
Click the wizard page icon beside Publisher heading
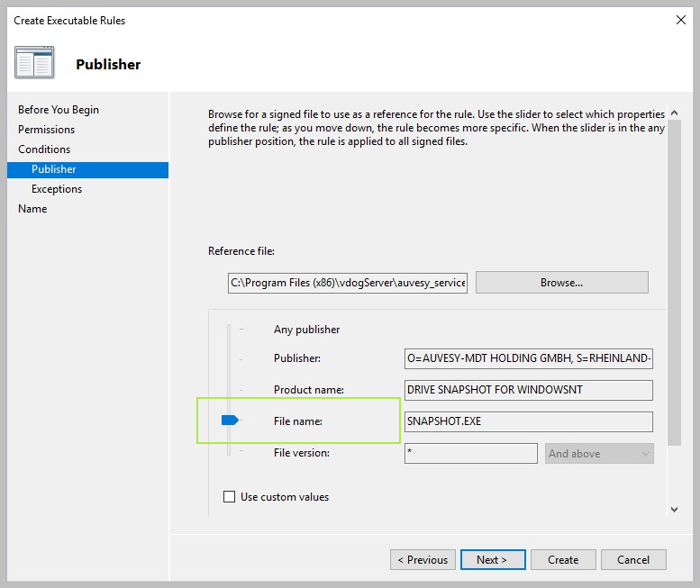[34, 63]
